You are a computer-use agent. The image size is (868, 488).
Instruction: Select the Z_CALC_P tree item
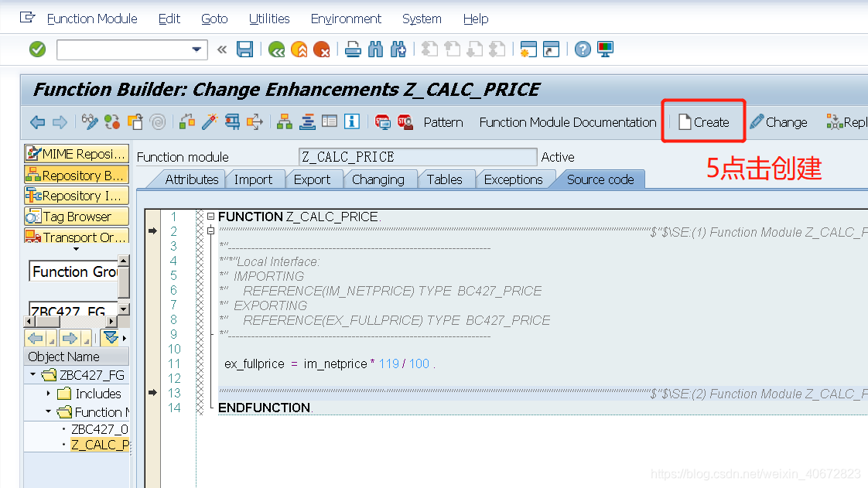(101, 445)
